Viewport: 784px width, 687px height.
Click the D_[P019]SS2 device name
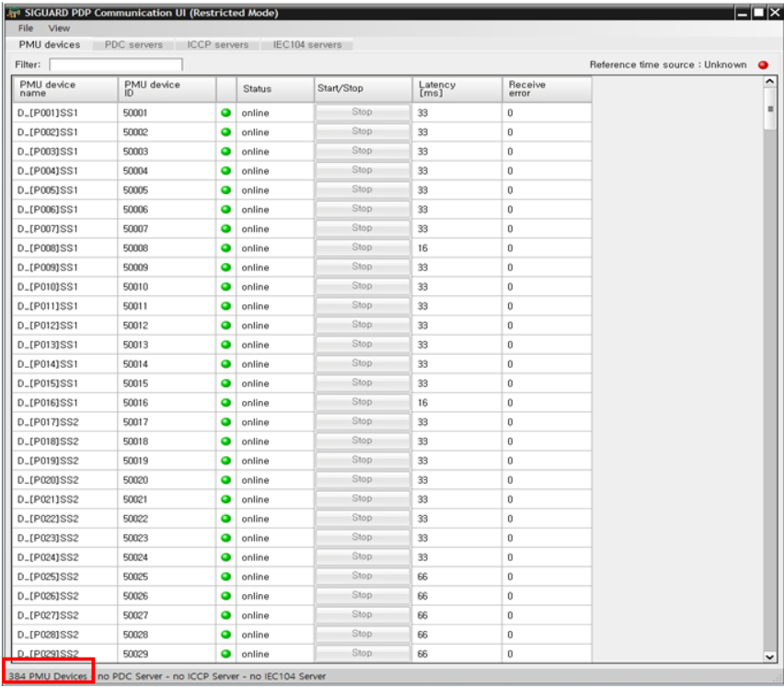click(x=48, y=461)
